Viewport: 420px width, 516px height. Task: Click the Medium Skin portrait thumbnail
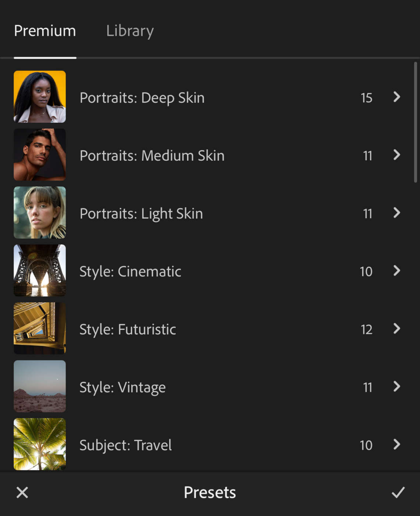(x=40, y=154)
